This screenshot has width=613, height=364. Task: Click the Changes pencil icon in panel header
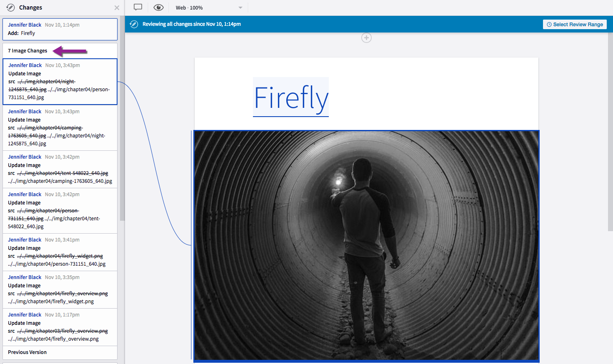10,7
